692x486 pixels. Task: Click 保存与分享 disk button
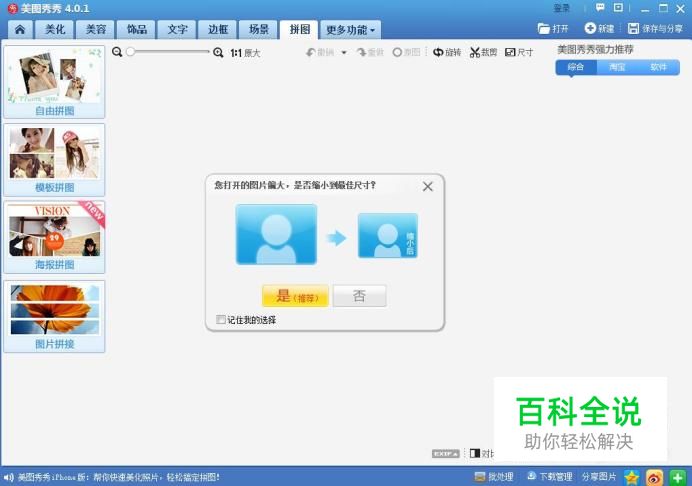(655, 29)
